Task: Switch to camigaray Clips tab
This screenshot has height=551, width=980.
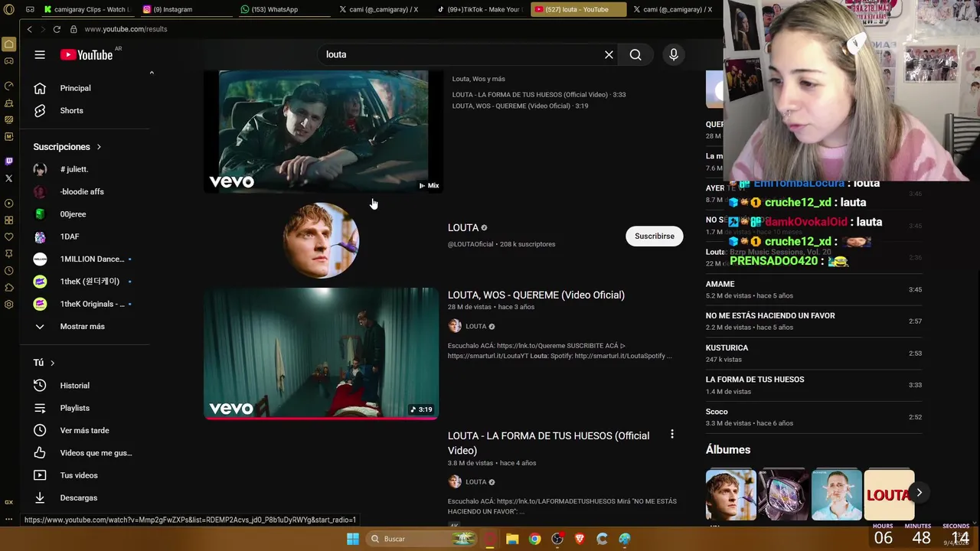Action: click(x=87, y=9)
